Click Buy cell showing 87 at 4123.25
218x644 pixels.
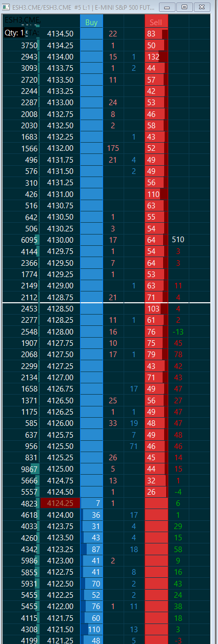[x=92, y=549]
